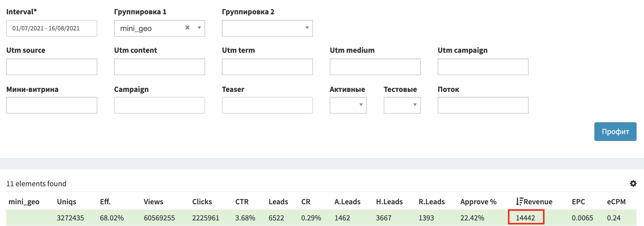Click the '11 elements found' text
644x226 pixels.
pos(36,184)
